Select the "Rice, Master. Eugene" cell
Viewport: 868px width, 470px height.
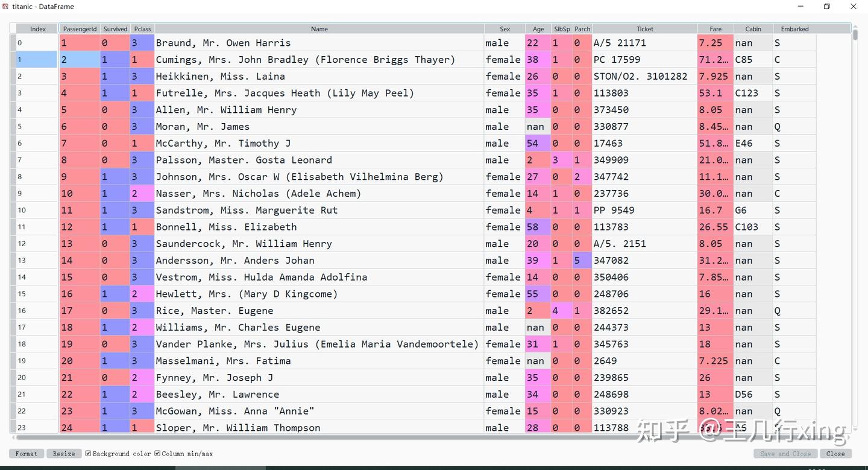pos(319,311)
